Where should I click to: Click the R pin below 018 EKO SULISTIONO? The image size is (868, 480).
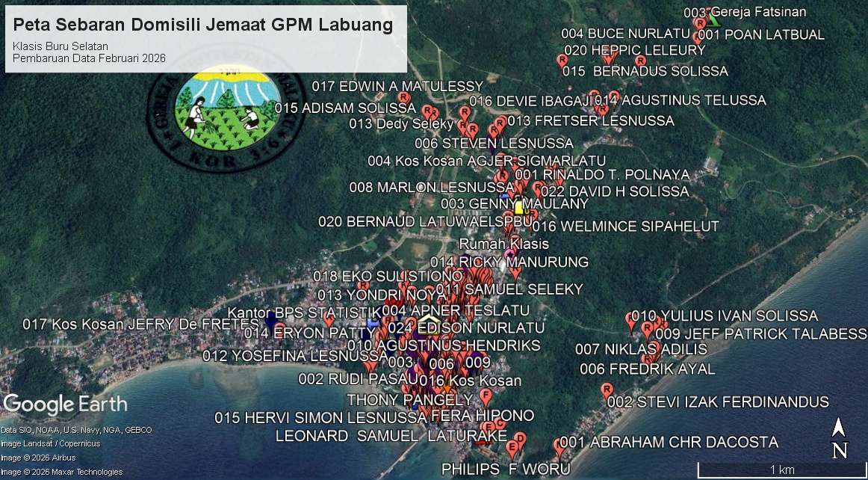point(363,286)
